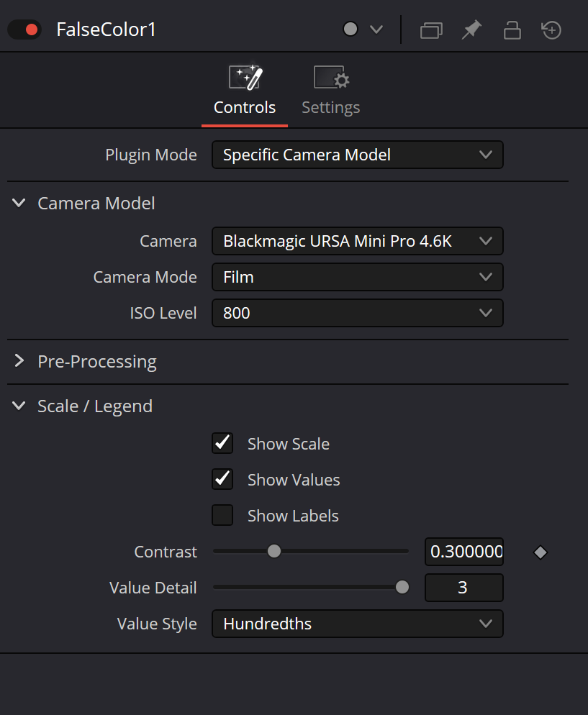
Task: Collapse the Camera Model section
Action: (19, 204)
